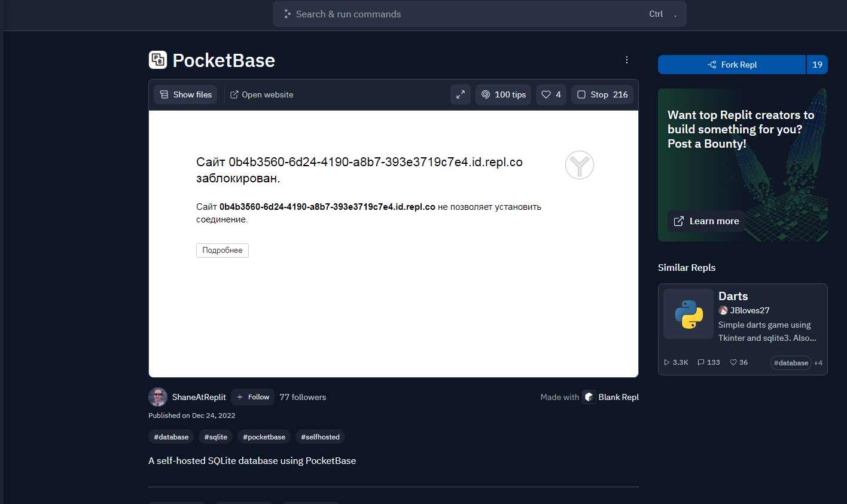Open the Darts repl Python thumbnail

[688, 314]
